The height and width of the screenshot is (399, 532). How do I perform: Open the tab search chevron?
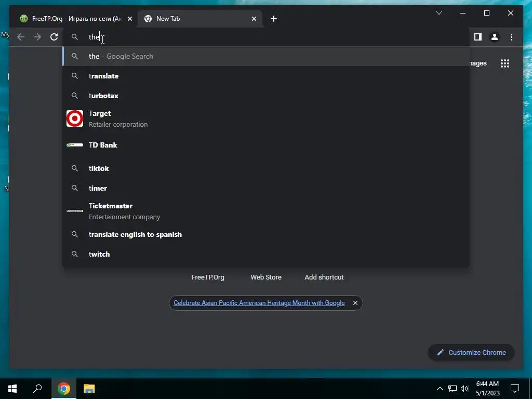coord(438,13)
